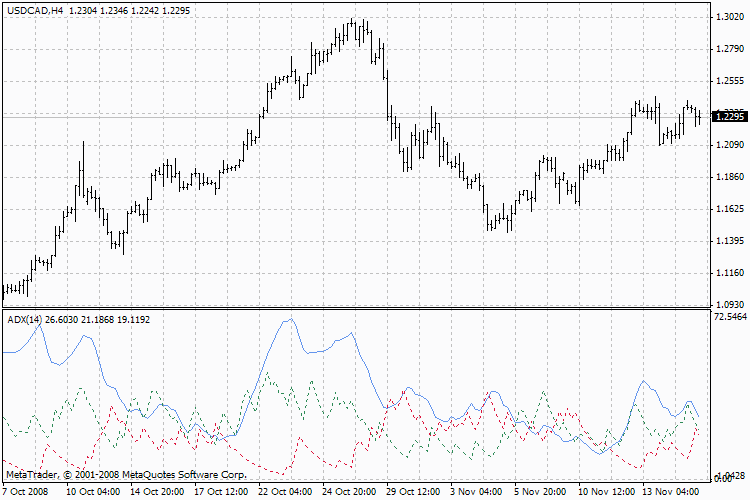Select the 17 Oct 12:00 time label
This screenshot has height=500, width=750.
coord(220,491)
